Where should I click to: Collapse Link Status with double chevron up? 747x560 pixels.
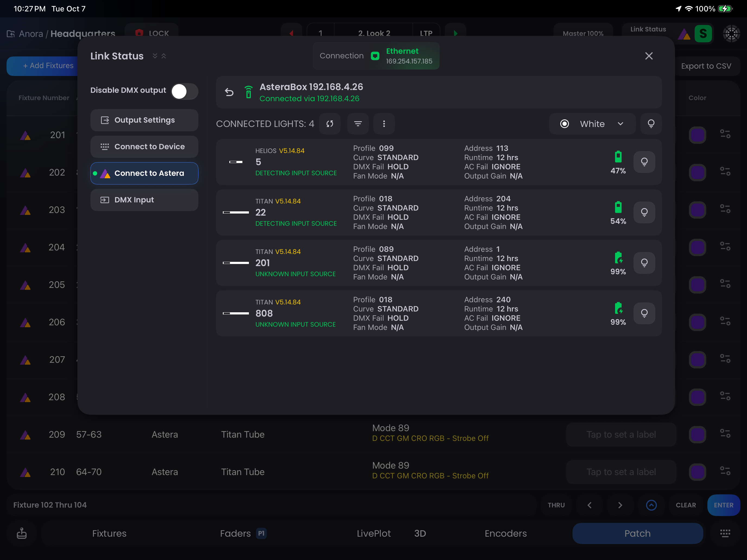164,56
